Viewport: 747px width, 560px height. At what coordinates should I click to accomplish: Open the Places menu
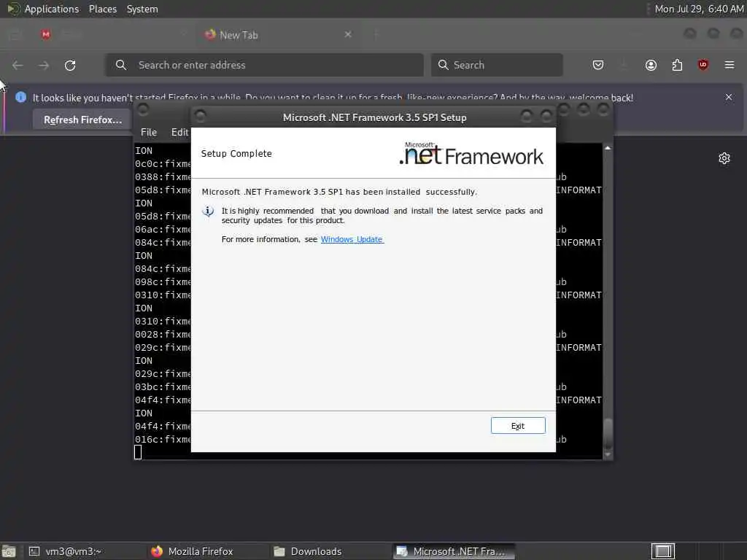click(102, 9)
